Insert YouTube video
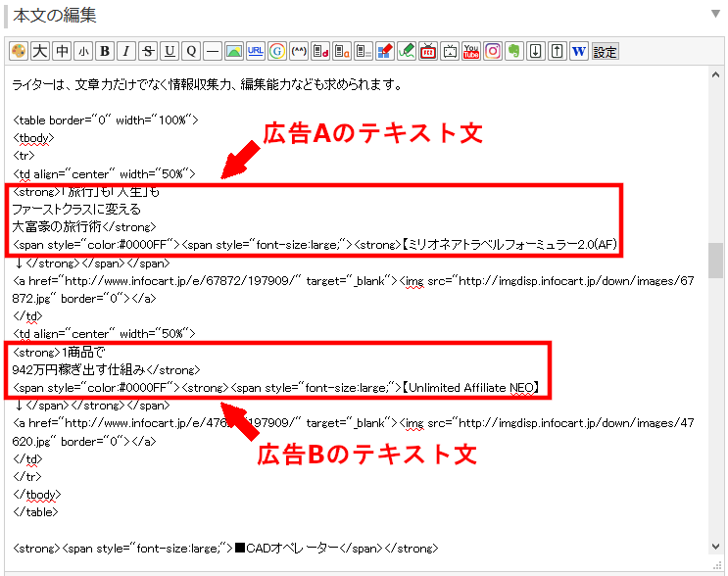728x576 pixels. (470, 51)
